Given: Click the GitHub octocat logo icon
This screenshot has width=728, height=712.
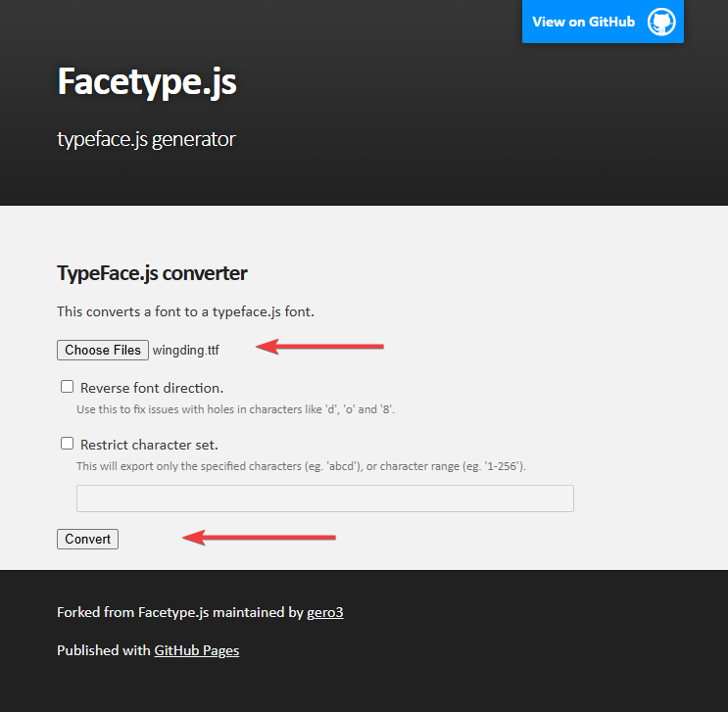Looking at the screenshot, I should [661, 23].
